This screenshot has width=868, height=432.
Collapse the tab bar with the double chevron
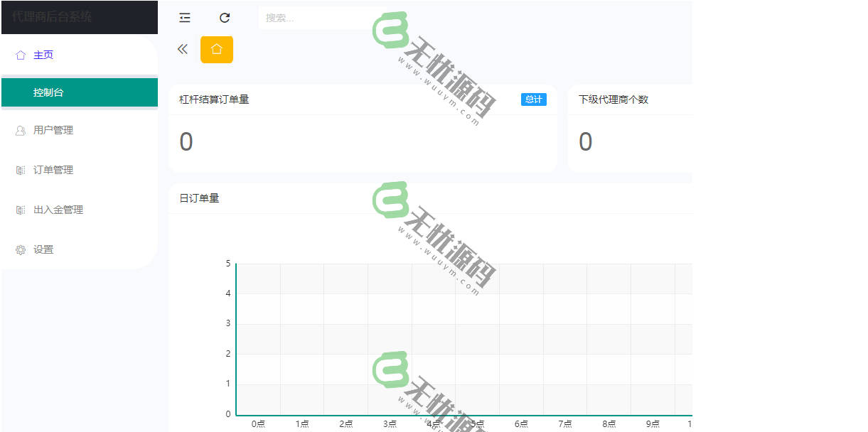coord(183,50)
